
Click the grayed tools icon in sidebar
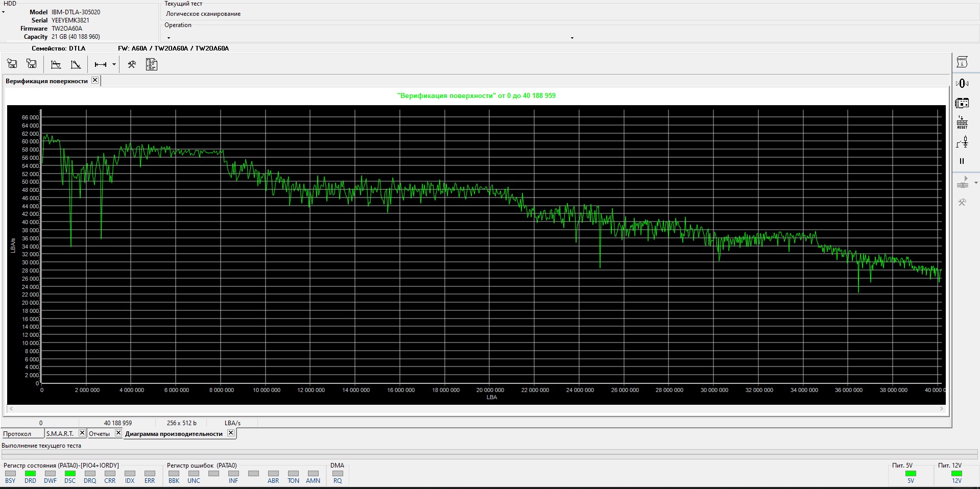pyautogui.click(x=962, y=203)
